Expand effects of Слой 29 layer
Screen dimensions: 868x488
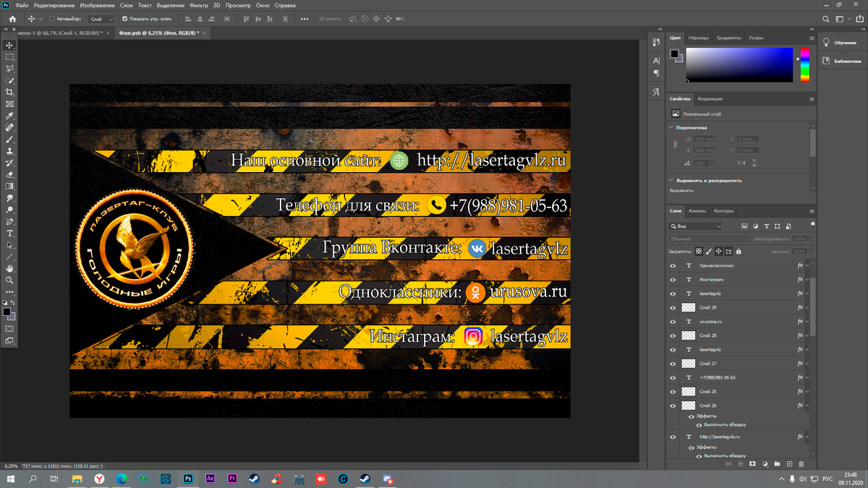pyautogui.click(x=807, y=307)
